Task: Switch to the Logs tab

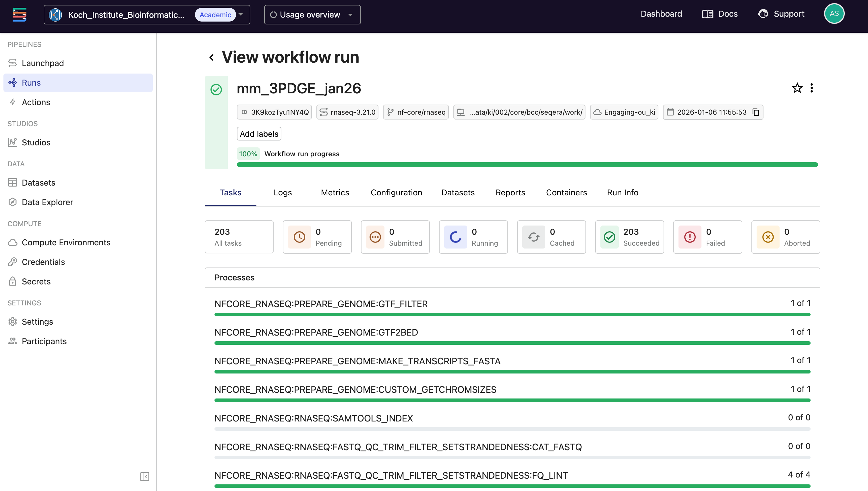Action: tap(282, 192)
